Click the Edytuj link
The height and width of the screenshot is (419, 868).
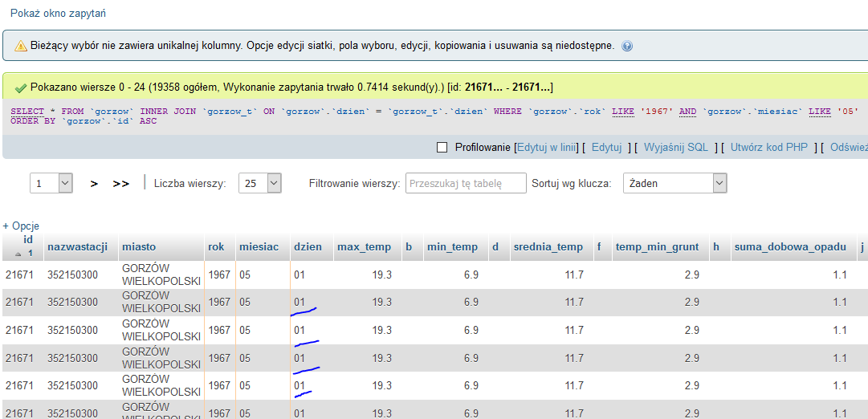click(x=607, y=147)
